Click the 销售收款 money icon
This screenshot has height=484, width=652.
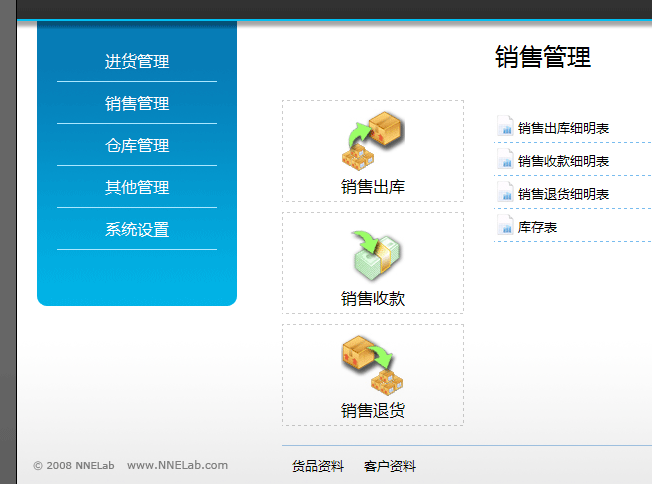coord(376,256)
